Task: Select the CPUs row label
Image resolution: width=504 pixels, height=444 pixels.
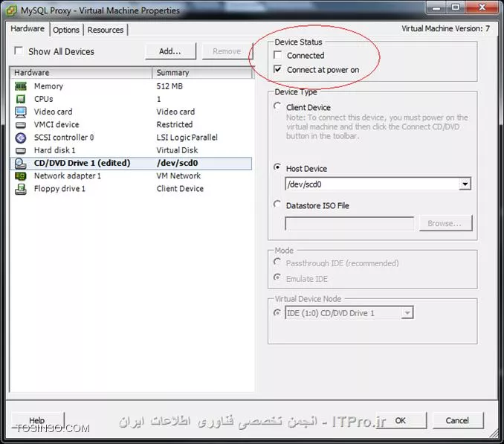Action: pyautogui.click(x=43, y=99)
